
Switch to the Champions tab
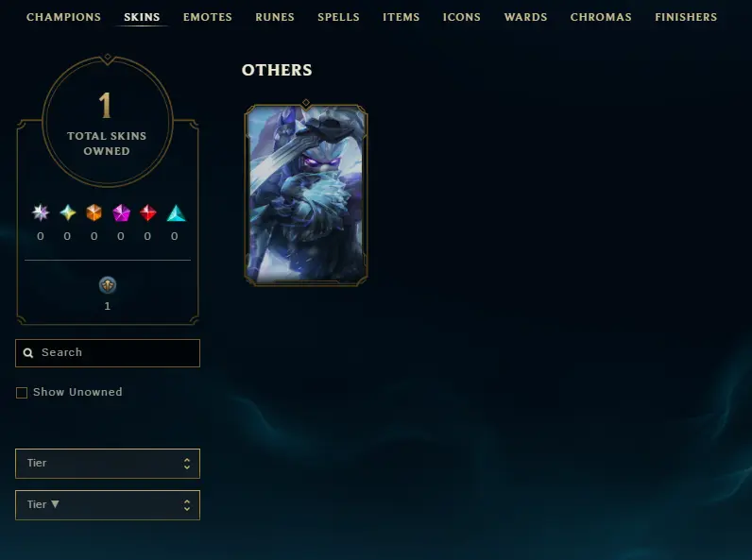(64, 17)
